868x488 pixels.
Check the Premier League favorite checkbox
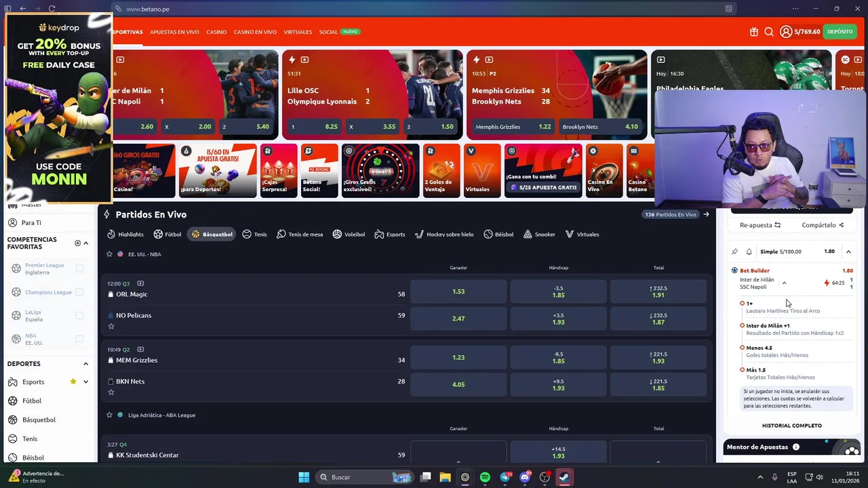(79, 268)
